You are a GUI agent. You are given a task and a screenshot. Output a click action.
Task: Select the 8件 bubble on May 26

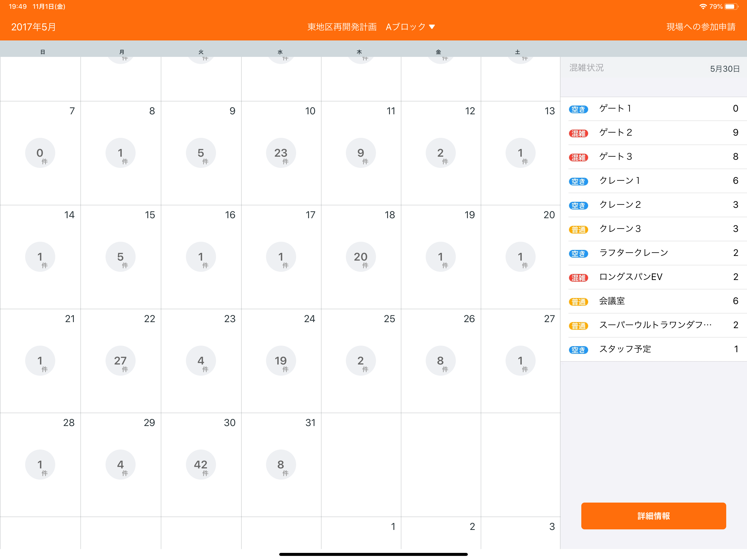[441, 360]
